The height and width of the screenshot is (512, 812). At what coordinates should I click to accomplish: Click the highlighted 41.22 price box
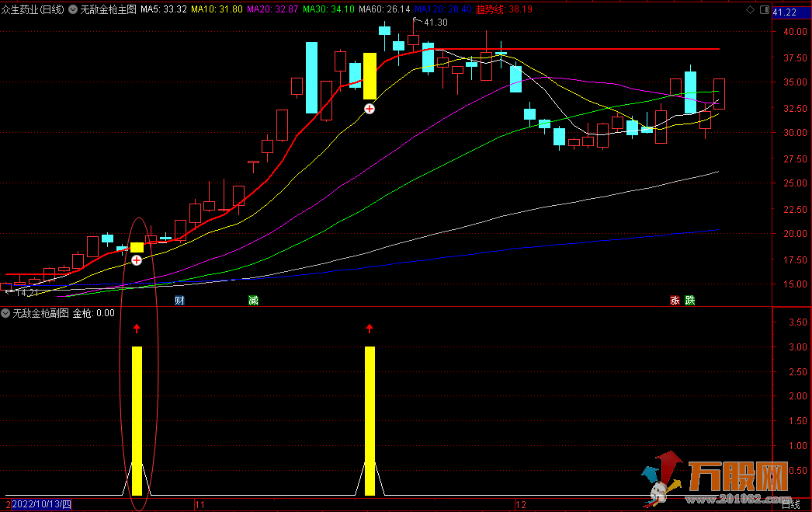point(791,12)
